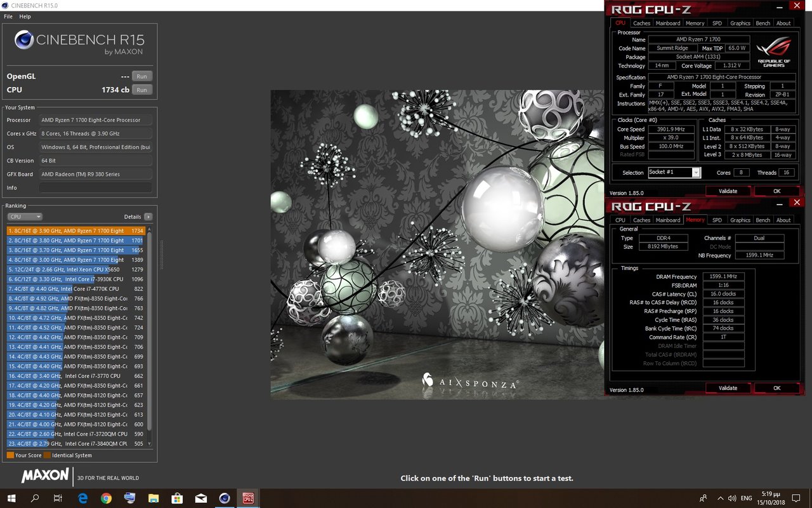Image resolution: width=812 pixels, height=508 pixels.
Task: Click the Core Speed value 3901.9 MHz
Action: pos(671,130)
